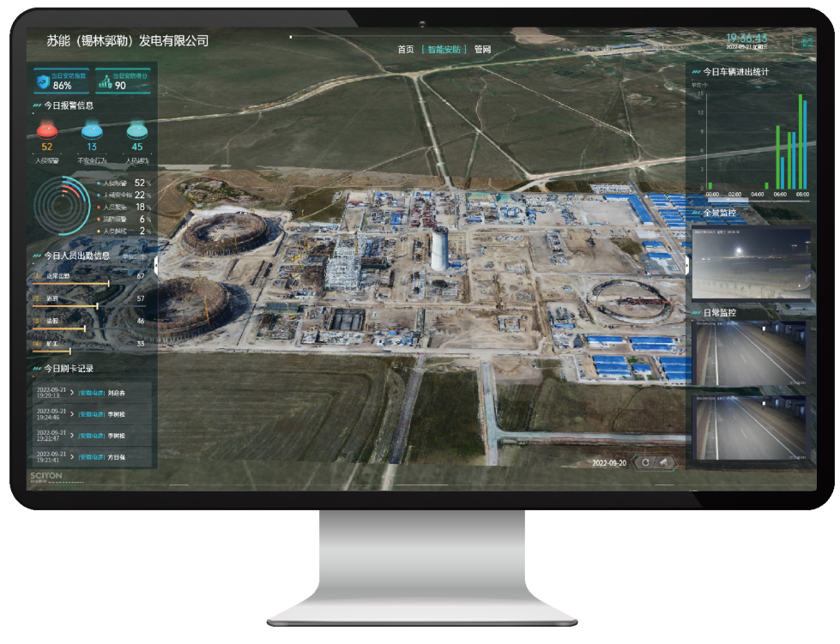Viewport: 840px width, 644px height.
Task: Click the fullscreen icon in top-right corner
Action: point(807,40)
